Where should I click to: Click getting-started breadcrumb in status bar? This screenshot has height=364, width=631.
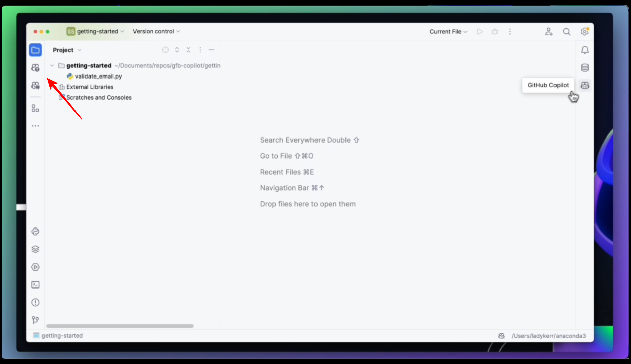pyautogui.click(x=58, y=336)
